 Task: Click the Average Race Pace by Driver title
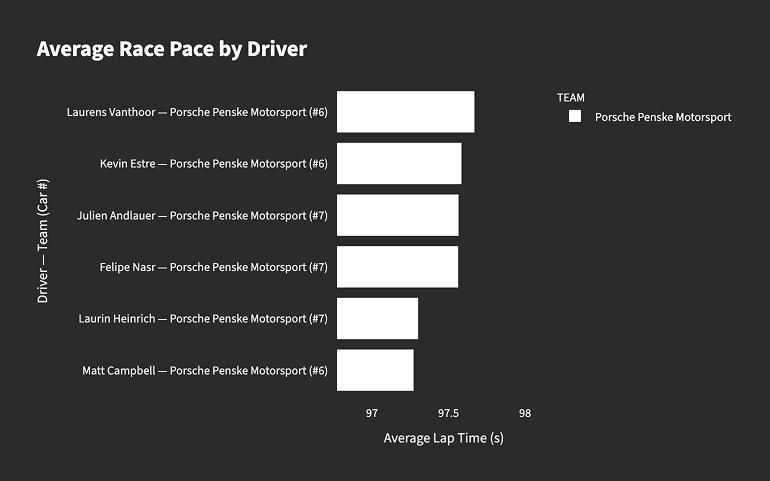(171, 48)
